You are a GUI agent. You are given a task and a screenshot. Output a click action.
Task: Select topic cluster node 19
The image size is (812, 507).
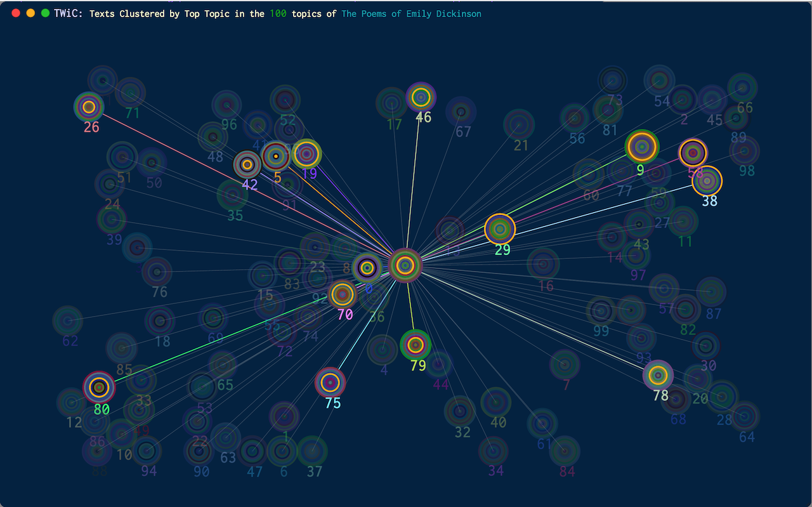pos(306,154)
